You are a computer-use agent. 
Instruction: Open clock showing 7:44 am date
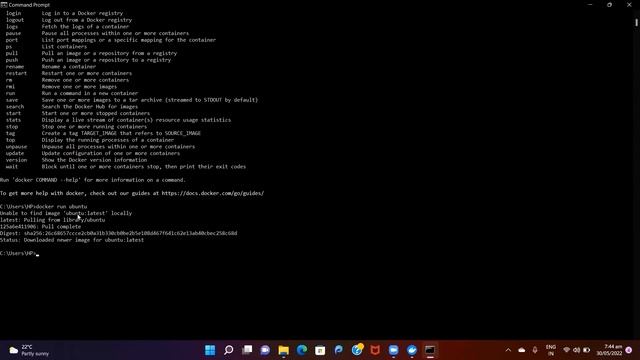point(609,350)
